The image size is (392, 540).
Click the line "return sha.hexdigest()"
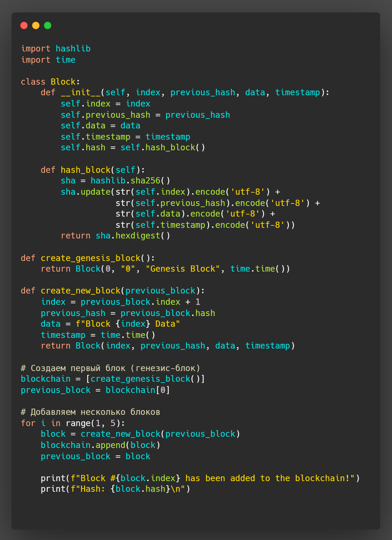116,236
